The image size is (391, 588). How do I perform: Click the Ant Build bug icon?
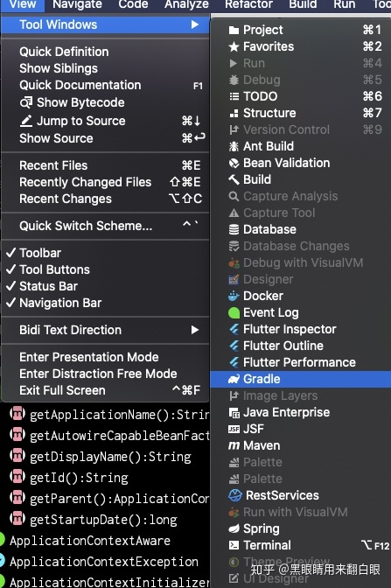pos(234,146)
